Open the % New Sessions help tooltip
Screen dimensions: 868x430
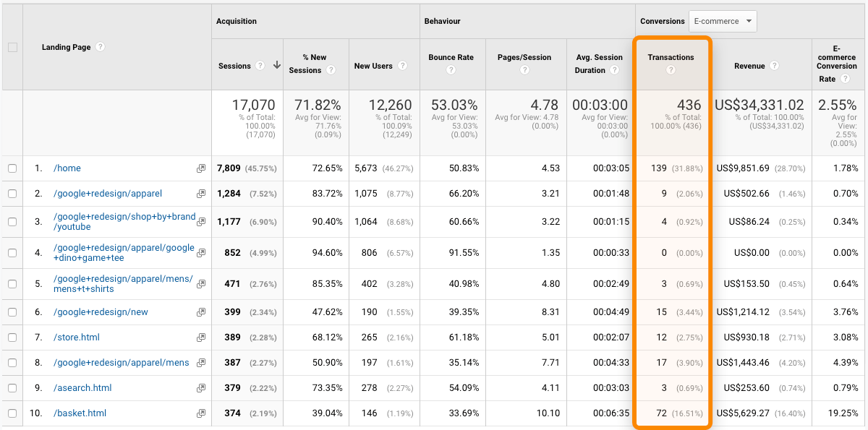tap(331, 70)
